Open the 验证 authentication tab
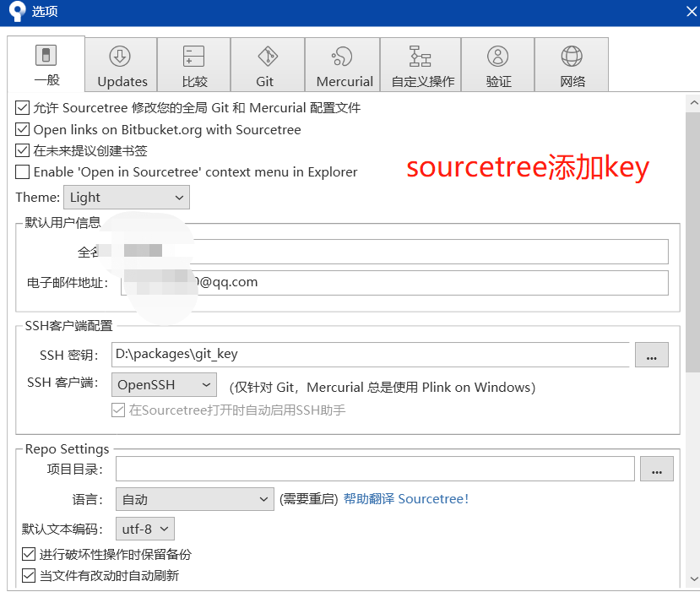The height and width of the screenshot is (592, 700). (497, 65)
